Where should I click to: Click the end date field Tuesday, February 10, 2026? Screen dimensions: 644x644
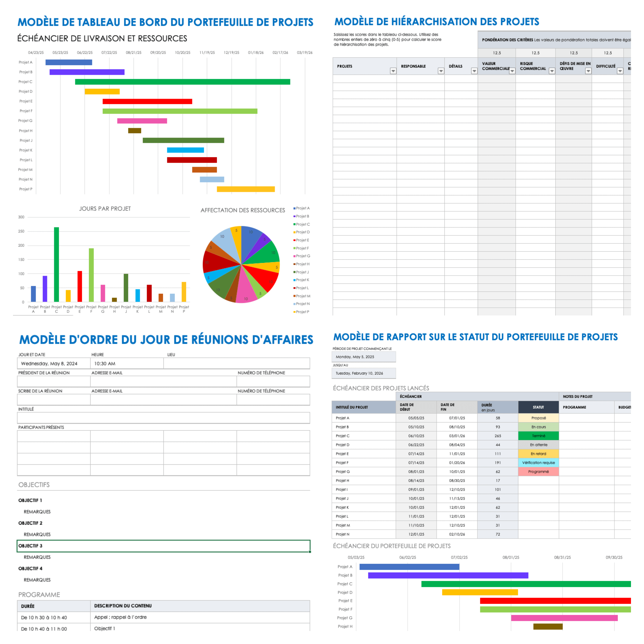[x=364, y=373]
